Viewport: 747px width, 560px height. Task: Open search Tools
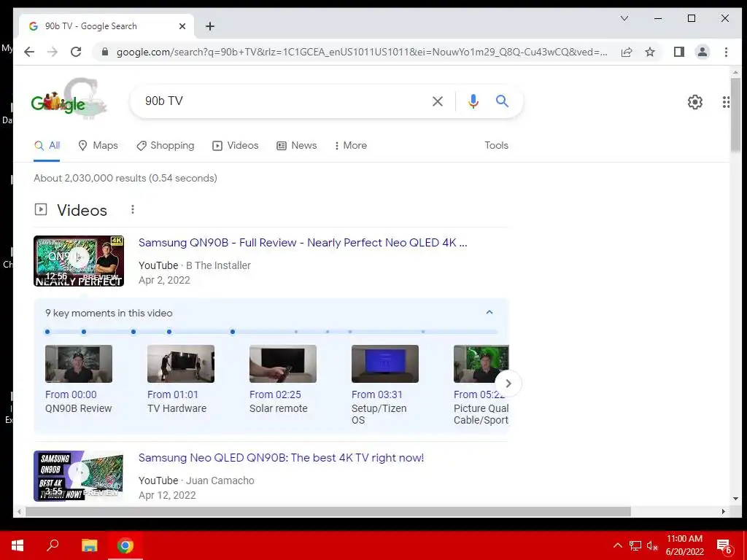click(496, 146)
